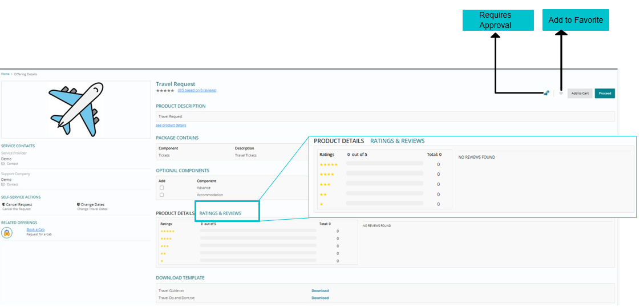
Task: Open the Book a Cab related offering
Action: pos(35,229)
